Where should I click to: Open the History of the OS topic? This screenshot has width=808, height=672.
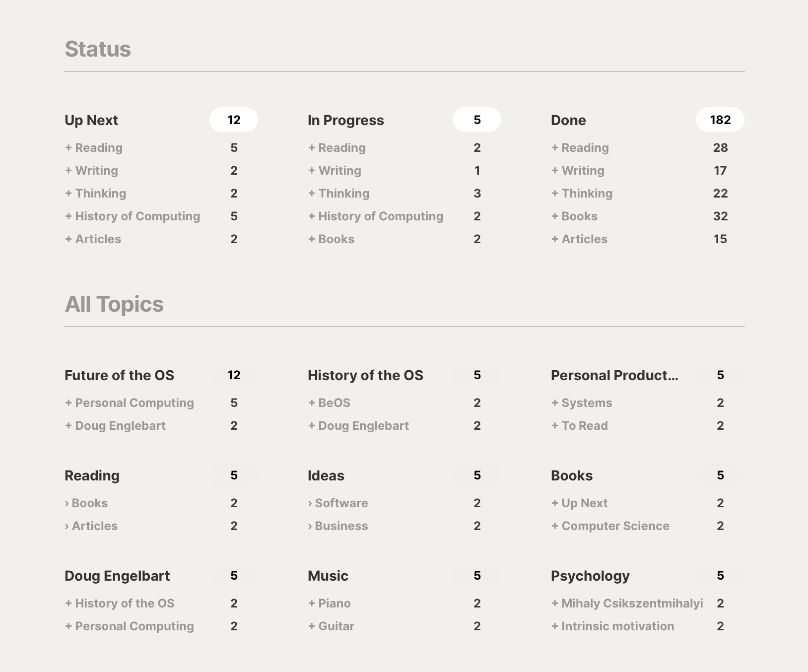point(365,375)
